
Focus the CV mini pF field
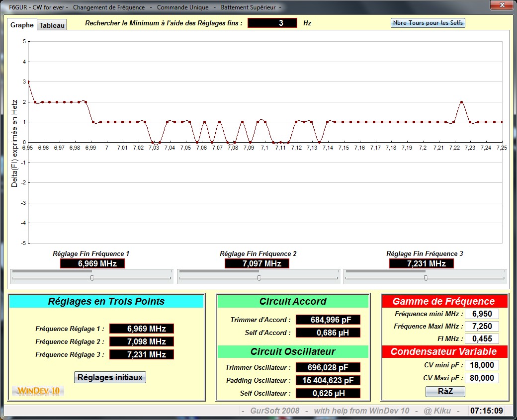(481, 365)
